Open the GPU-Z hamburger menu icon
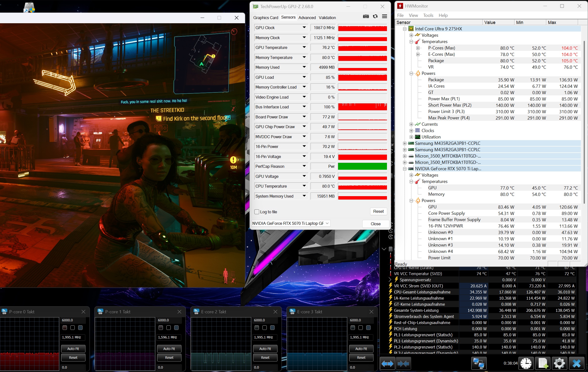This screenshot has width=588, height=372. point(385,16)
